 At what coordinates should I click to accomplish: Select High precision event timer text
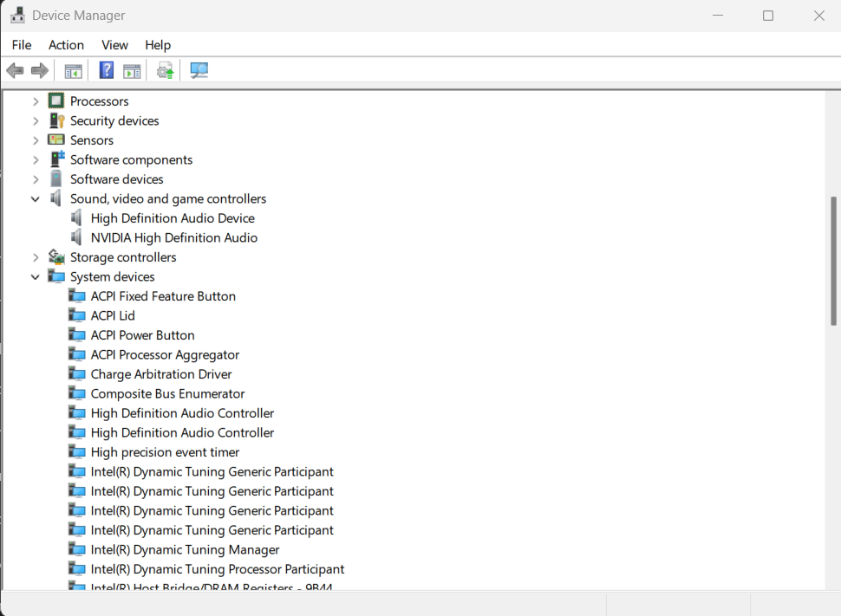click(165, 452)
